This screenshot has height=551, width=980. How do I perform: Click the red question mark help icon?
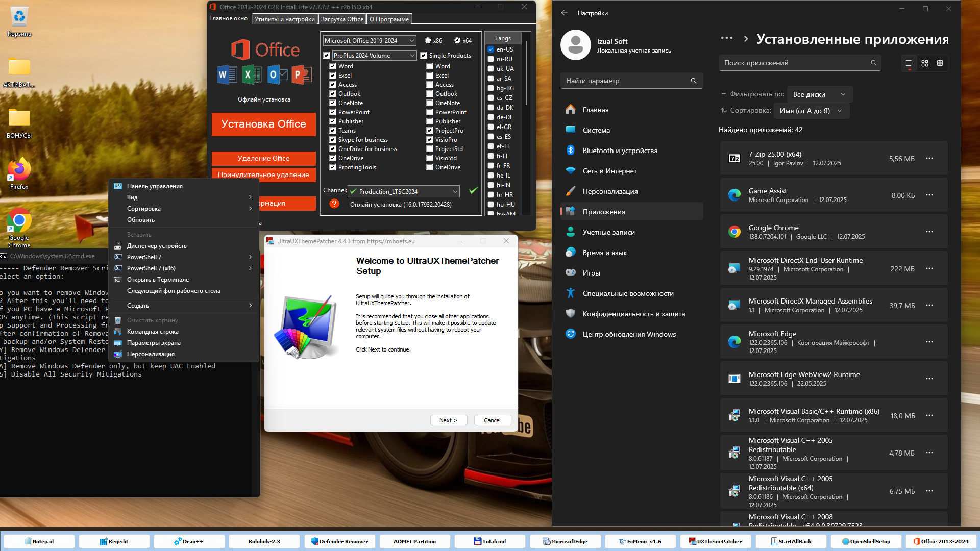point(334,204)
